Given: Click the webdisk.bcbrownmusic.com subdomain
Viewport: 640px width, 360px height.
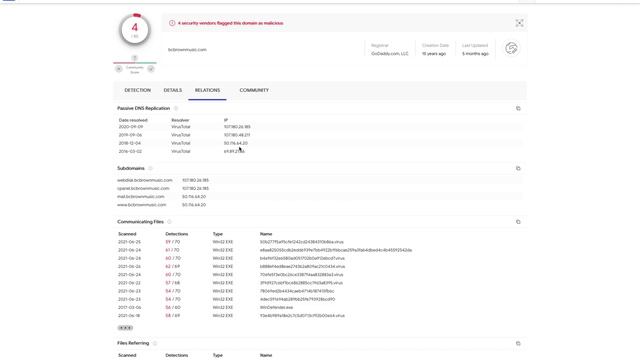Looking at the screenshot, I should 145,180.
